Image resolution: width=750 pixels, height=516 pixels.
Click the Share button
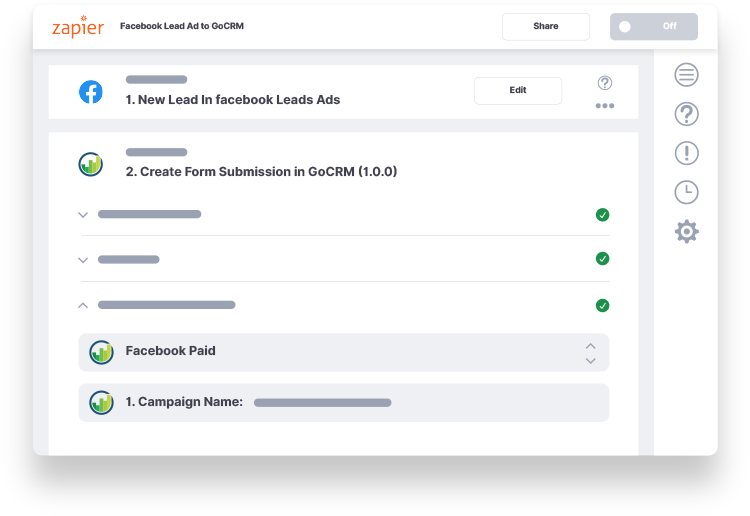point(546,27)
